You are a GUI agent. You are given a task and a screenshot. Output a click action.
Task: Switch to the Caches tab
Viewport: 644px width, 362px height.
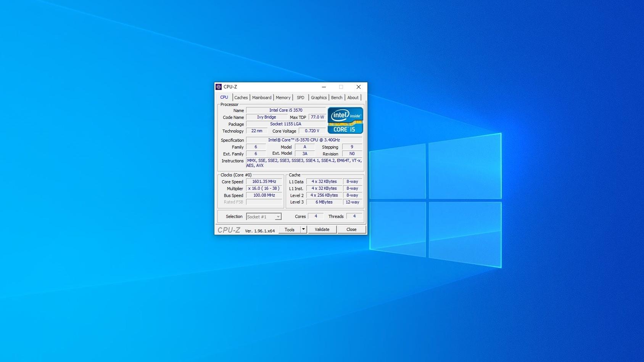click(x=241, y=98)
